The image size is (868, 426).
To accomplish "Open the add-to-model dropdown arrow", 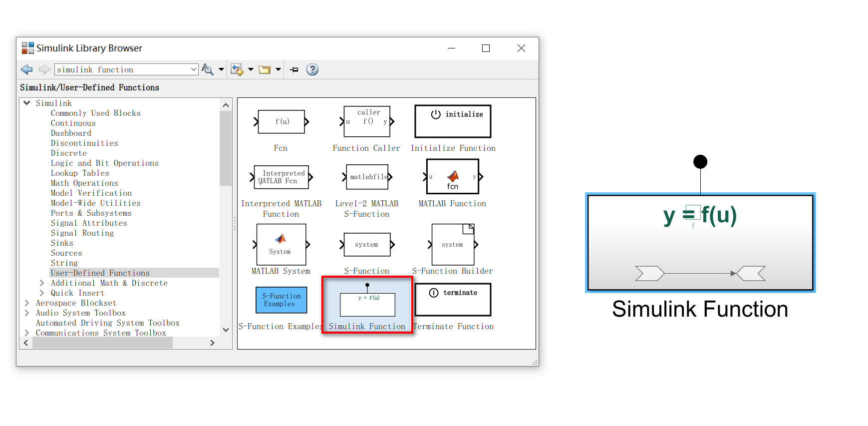I will (251, 69).
